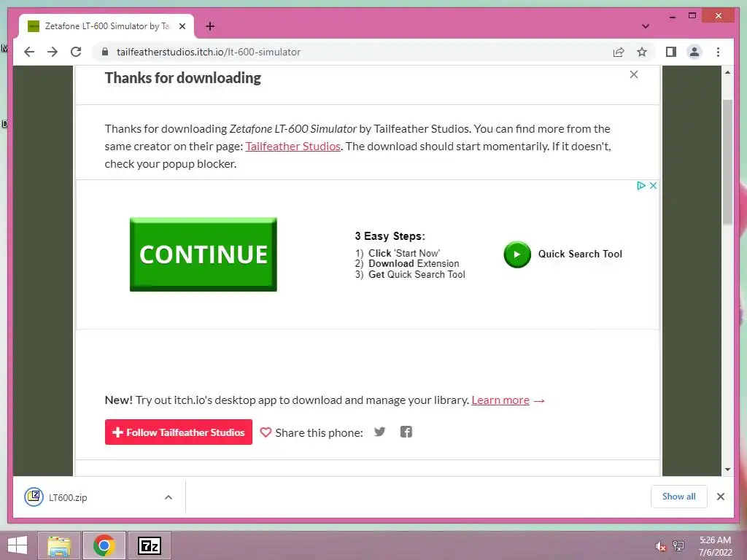Click the network tray icon
The width and height of the screenshot is (747, 560).
click(x=678, y=545)
